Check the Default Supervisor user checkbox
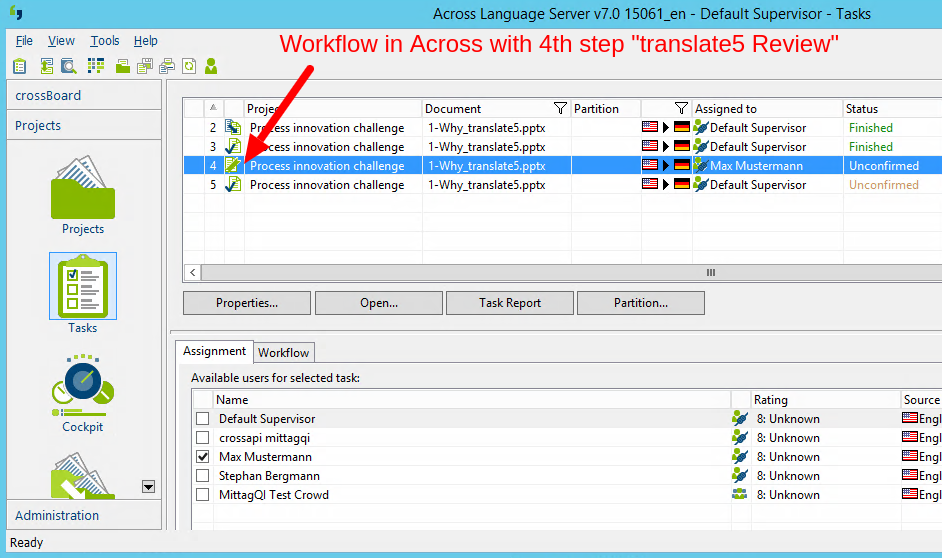The image size is (942, 558). [203, 419]
